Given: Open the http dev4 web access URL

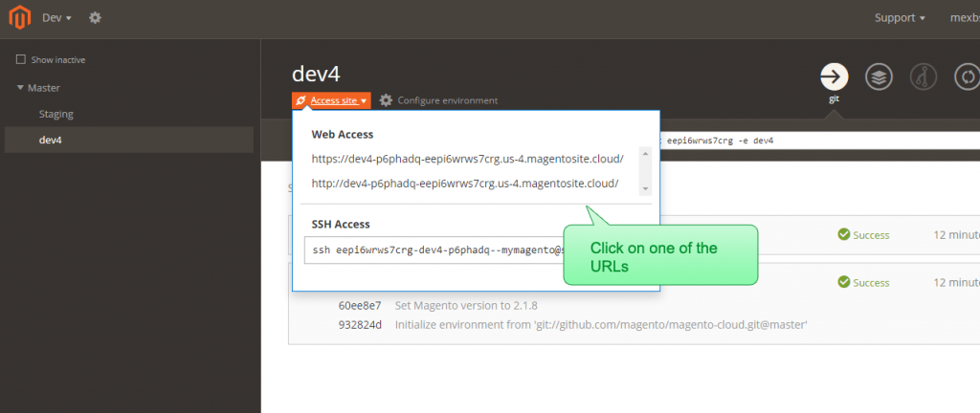Looking at the screenshot, I should click(x=465, y=184).
